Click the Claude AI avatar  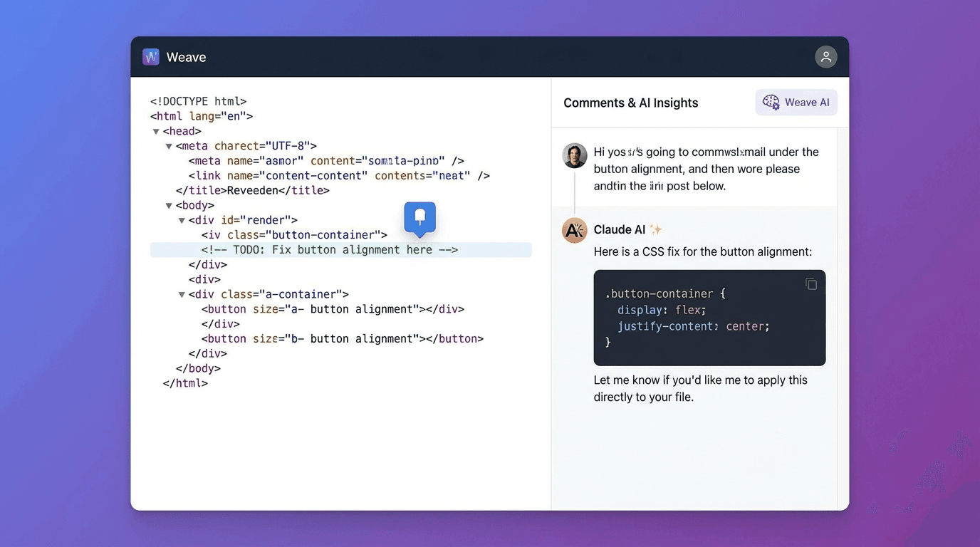574,230
